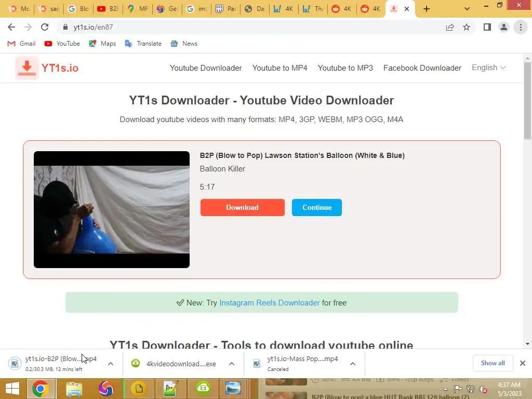Switch to the YouTube B2P tab
The width and height of the screenshot is (532, 399).
tap(108, 9)
